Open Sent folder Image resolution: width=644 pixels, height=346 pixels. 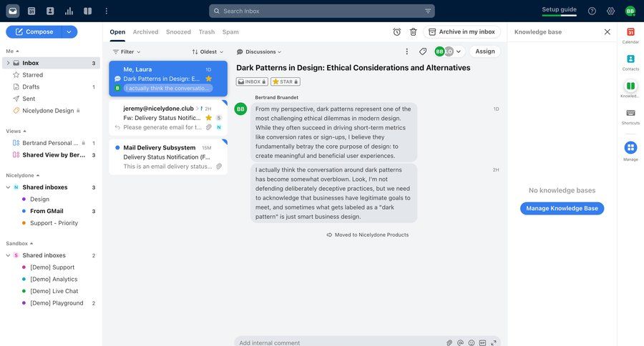point(52,99)
